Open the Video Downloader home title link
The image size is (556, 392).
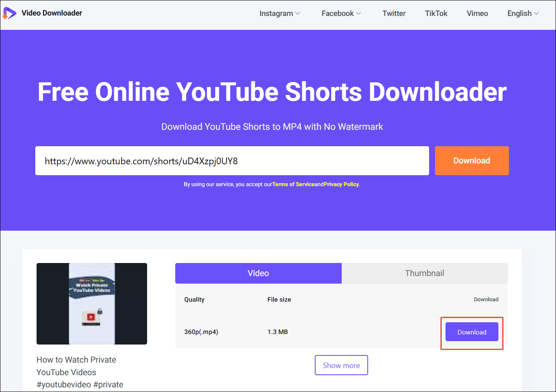52,13
